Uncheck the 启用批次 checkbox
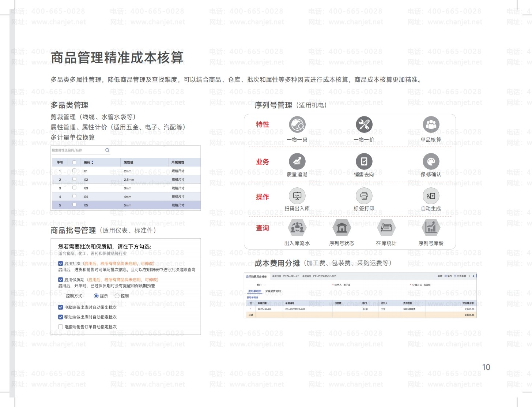This screenshot has width=532, height=407. (x=61, y=264)
